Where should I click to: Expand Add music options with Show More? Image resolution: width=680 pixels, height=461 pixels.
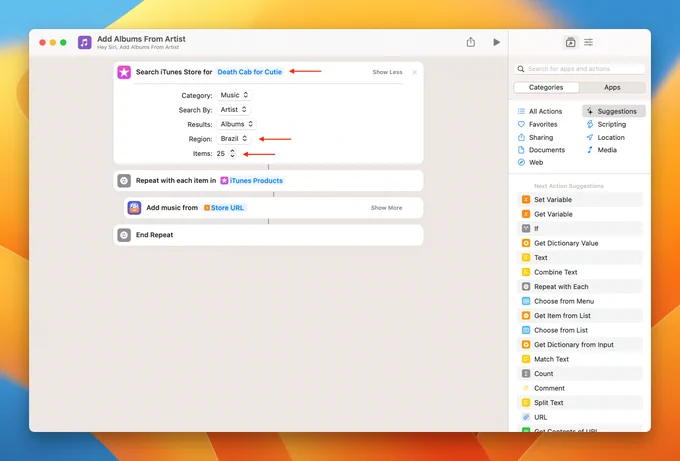click(386, 208)
